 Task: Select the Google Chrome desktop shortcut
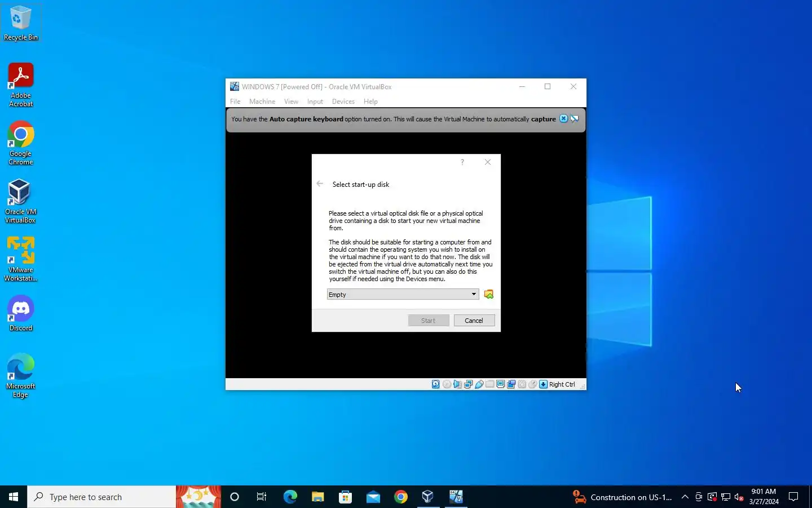pos(21,143)
